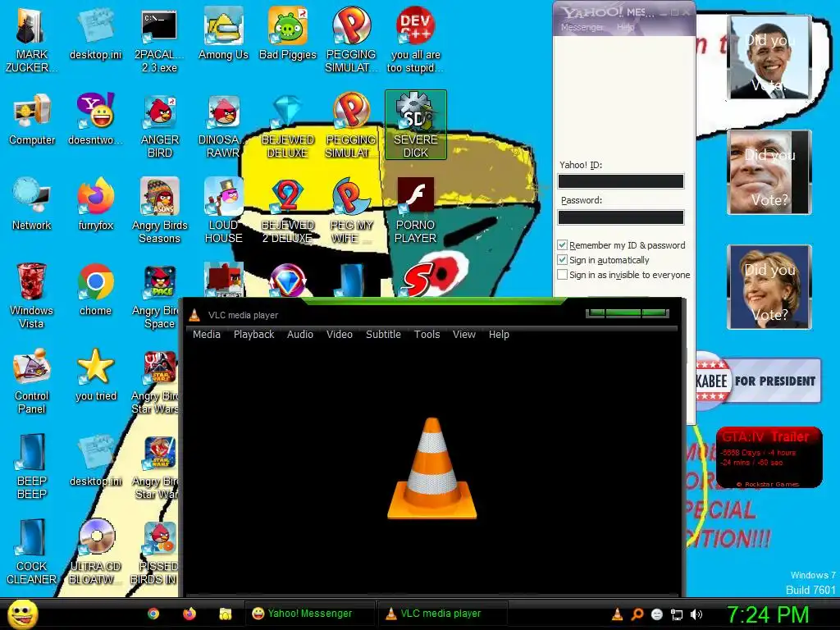
Task: Open the Network desktop icon
Action: pyautogui.click(x=32, y=205)
